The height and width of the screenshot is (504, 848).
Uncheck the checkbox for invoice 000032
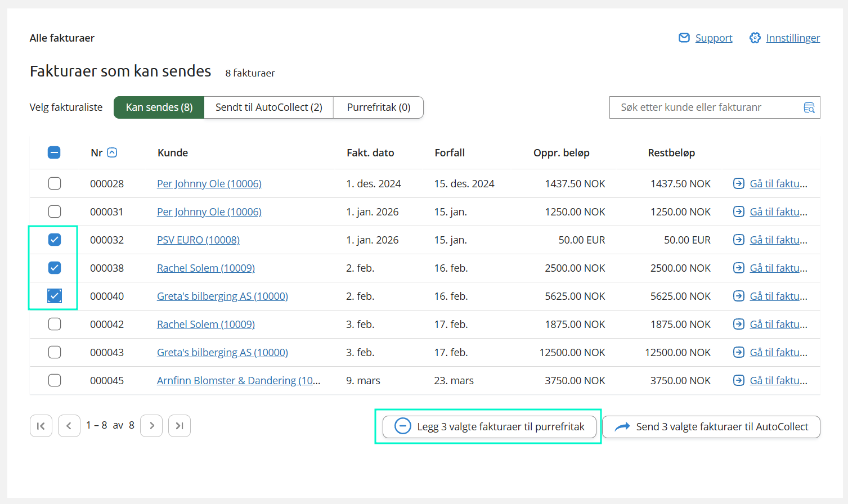pos(55,240)
